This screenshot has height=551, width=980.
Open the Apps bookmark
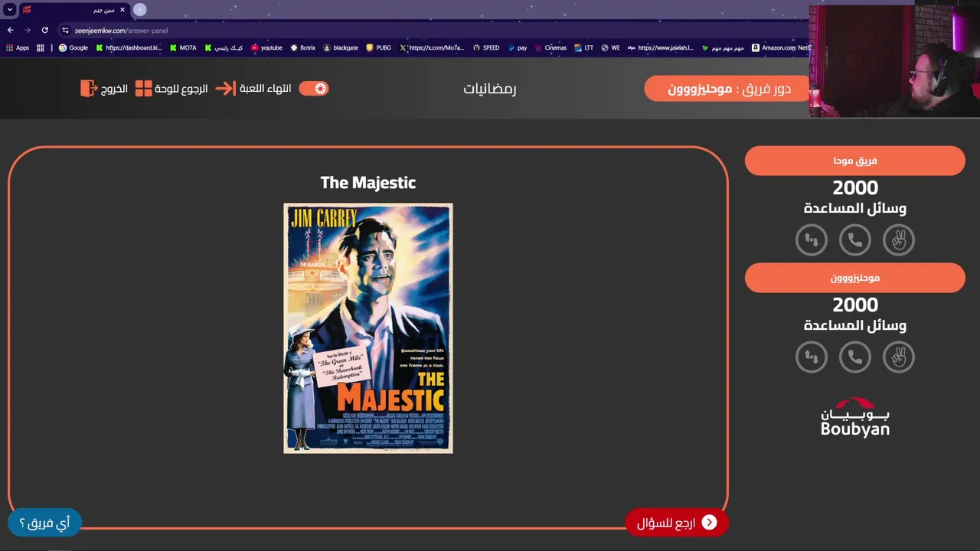18,47
